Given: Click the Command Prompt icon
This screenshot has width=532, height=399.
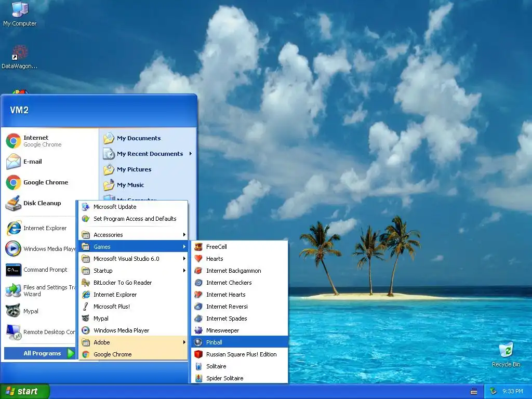Looking at the screenshot, I should (13, 270).
